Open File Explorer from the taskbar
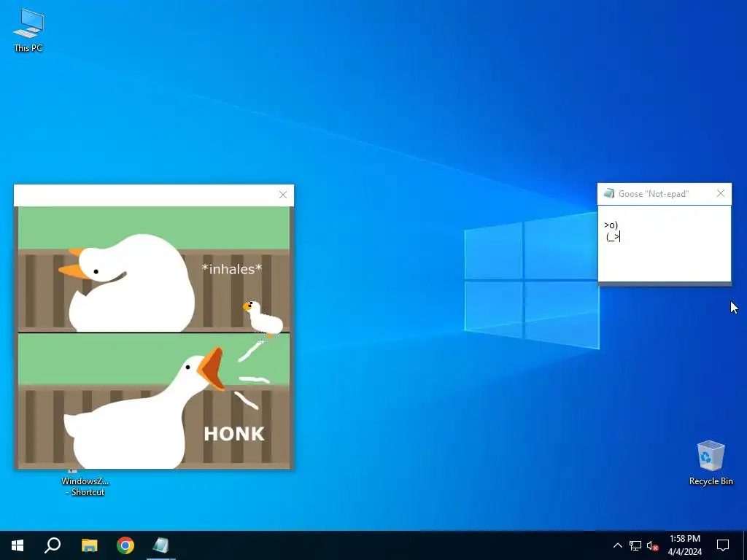This screenshot has height=560, width=747. point(89,545)
